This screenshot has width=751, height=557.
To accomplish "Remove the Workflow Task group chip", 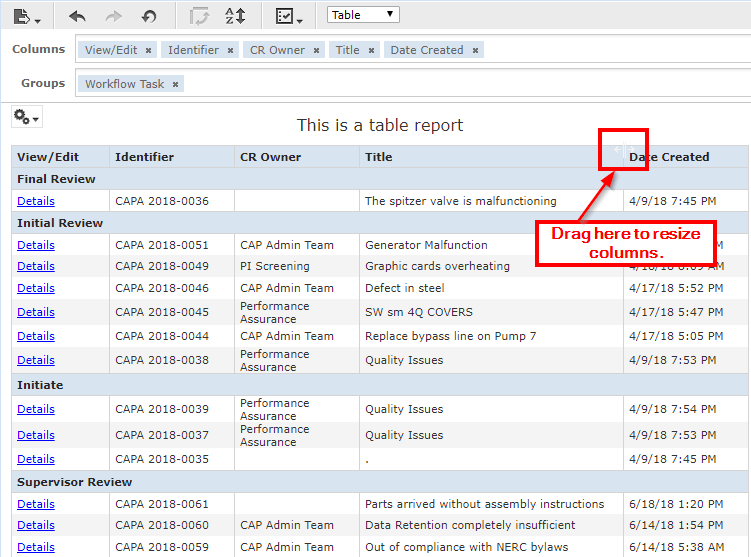I will (x=175, y=84).
